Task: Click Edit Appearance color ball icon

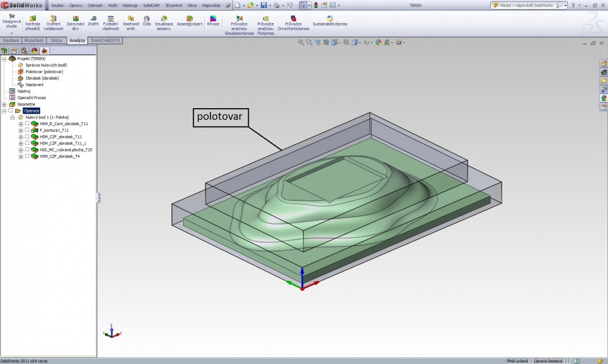Action: point(378,43)
